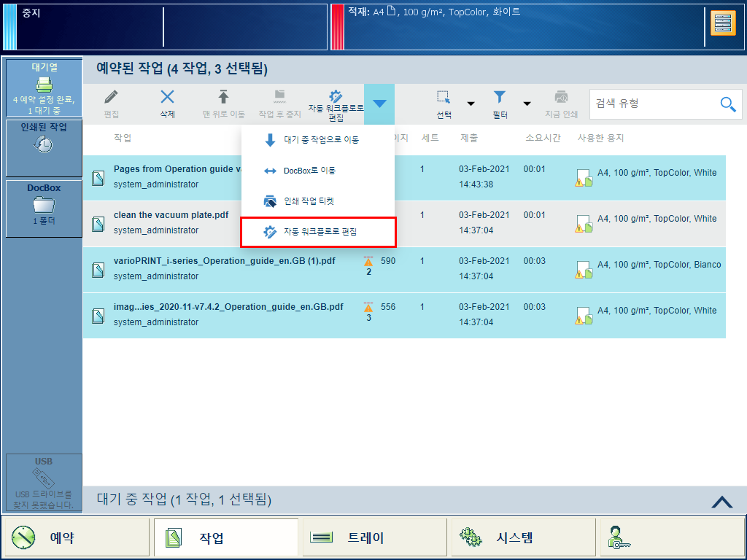Open the dropdown arrow next to Filter (필터)
Screen dimensions: 747x560
[x=527, y=104]
